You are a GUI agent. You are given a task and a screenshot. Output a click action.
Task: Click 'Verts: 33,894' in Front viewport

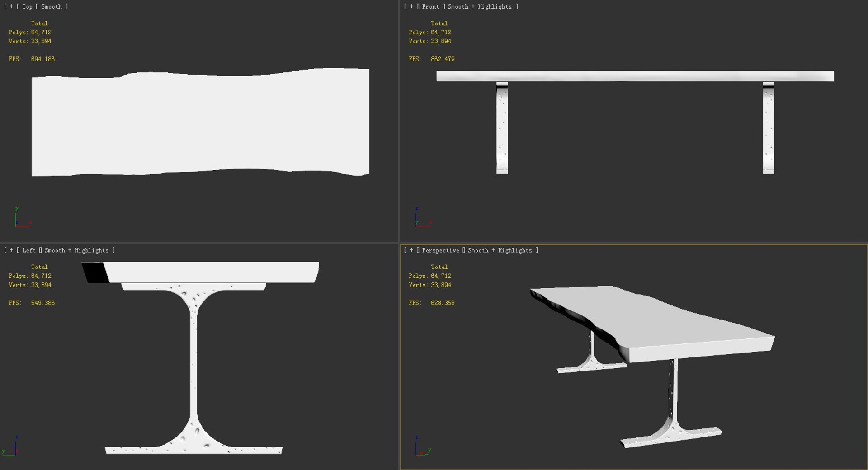point(430,41)
